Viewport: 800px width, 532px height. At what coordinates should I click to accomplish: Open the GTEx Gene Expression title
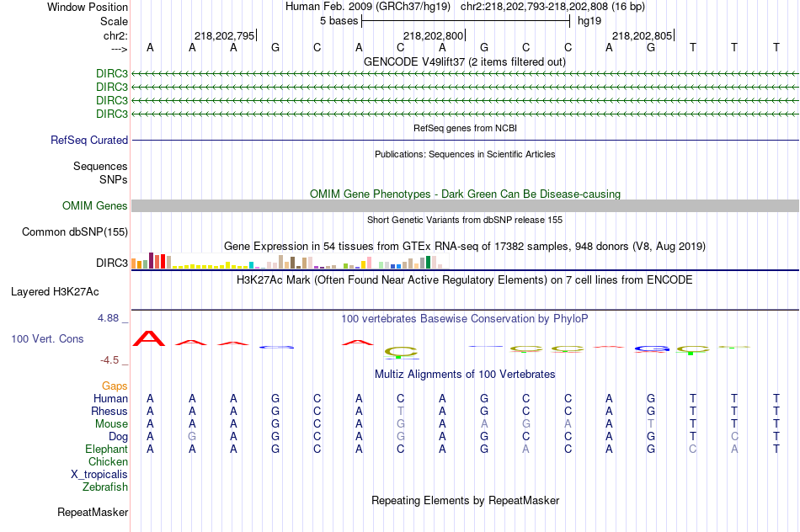(465, 247)
